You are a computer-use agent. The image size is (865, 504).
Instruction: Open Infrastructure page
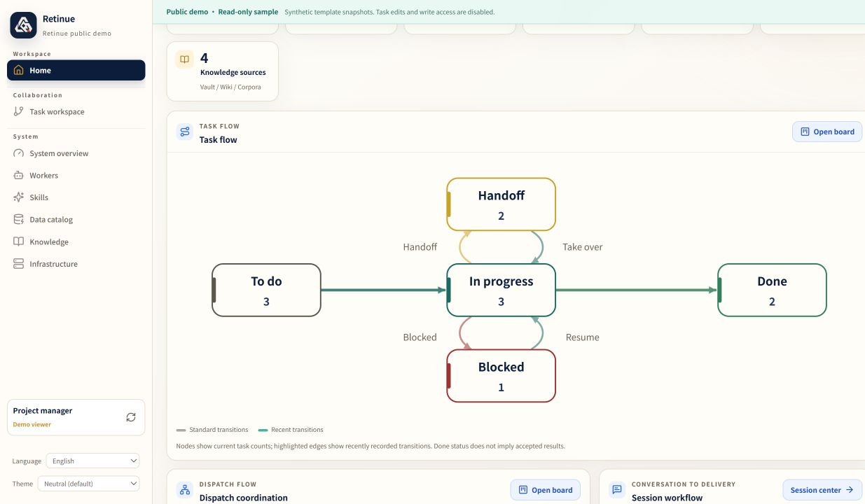(x=76, y=264)
